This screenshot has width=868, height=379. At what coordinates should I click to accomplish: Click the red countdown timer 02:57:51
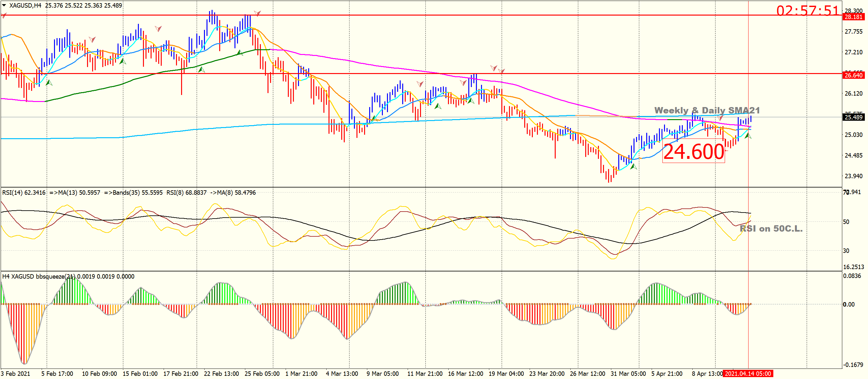point(807,11)
